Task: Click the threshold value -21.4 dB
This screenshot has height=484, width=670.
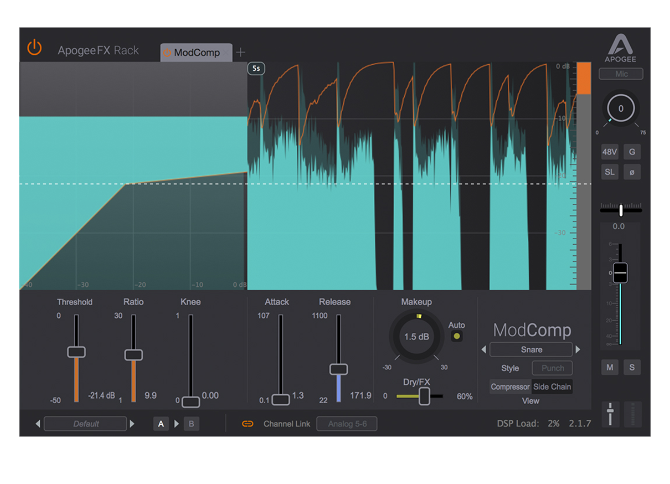Action: click(x=101, y=396)
